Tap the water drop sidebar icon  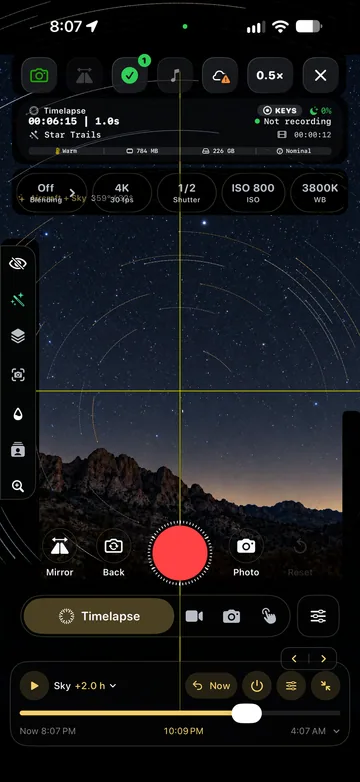[x=18, y=413]
